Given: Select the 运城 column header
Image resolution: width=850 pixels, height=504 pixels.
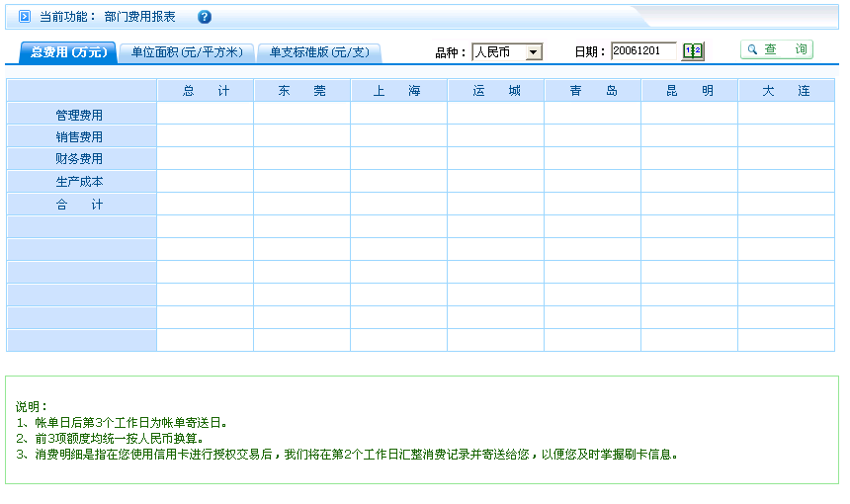Looking at the screenshot, I should click(495, 91).
